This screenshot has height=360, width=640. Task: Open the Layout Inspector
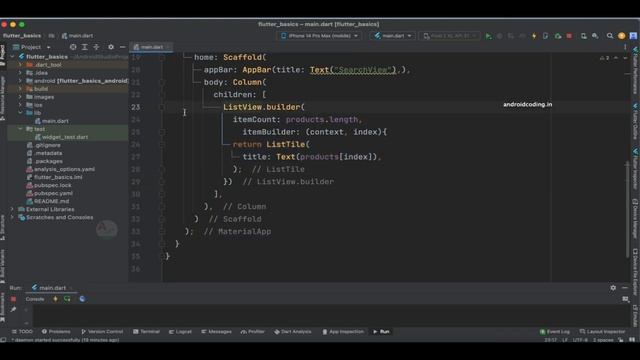pos(602,331)
